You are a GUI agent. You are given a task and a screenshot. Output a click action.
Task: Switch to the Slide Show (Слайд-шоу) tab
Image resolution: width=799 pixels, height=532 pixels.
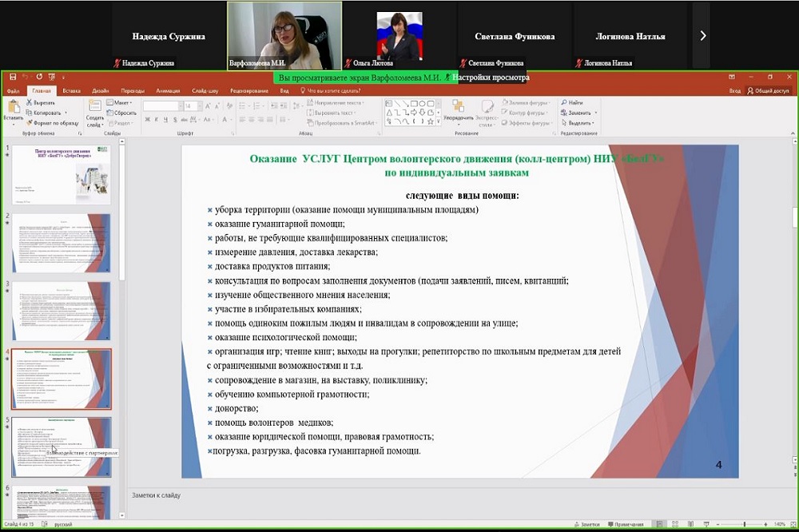(x=205, y=91)
